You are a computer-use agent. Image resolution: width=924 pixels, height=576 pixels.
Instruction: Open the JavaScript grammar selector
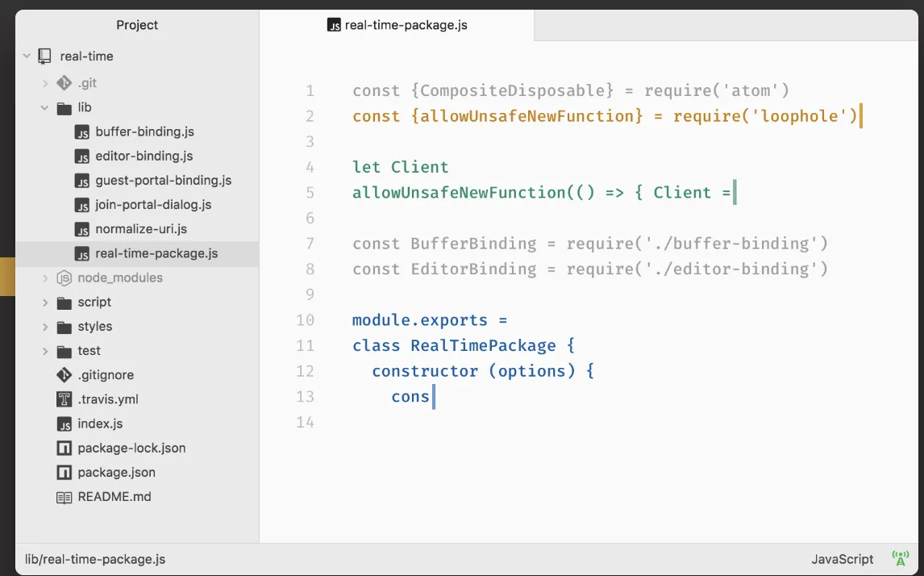[x=842, y=559]
